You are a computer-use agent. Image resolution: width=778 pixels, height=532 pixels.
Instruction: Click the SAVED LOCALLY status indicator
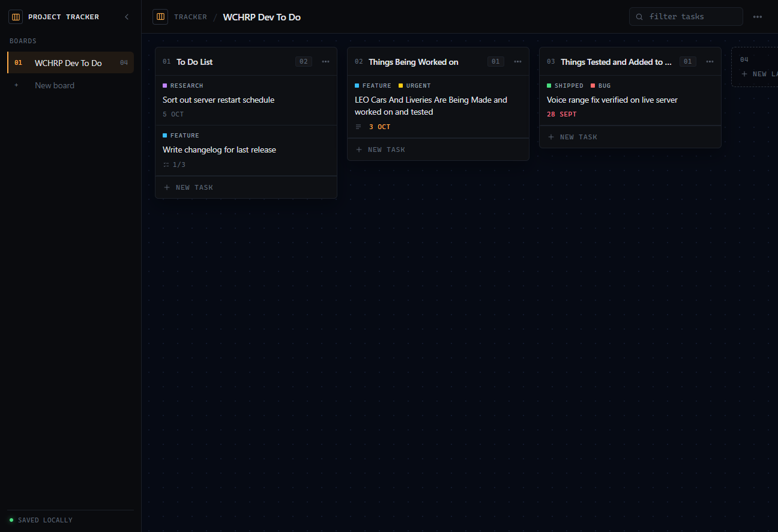click(41, 520)
